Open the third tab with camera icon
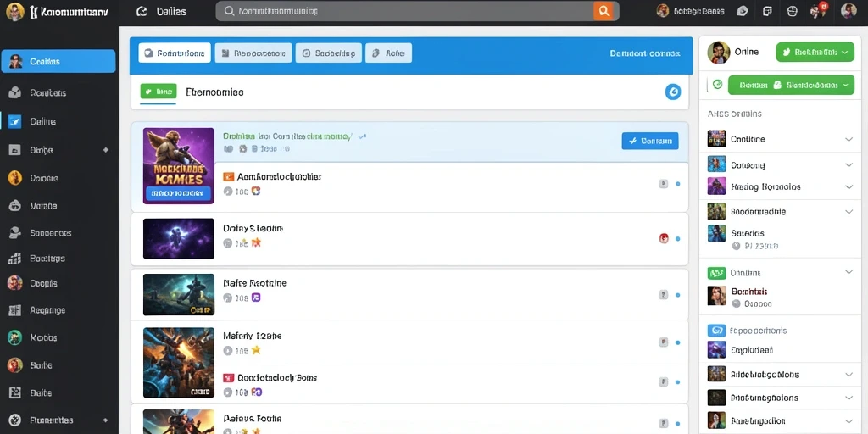This screenshot has width=868, height=434. [329, 53]
